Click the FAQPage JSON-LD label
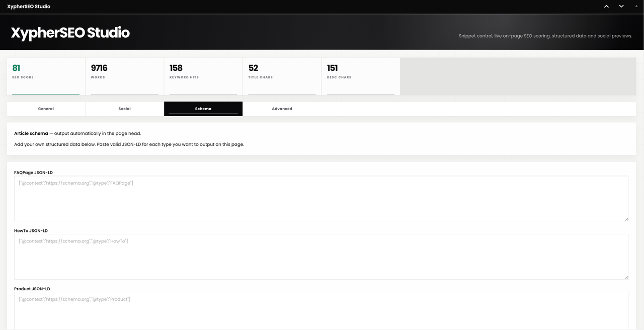Screen dimensions: 644x330 click(x=33, y=173)
